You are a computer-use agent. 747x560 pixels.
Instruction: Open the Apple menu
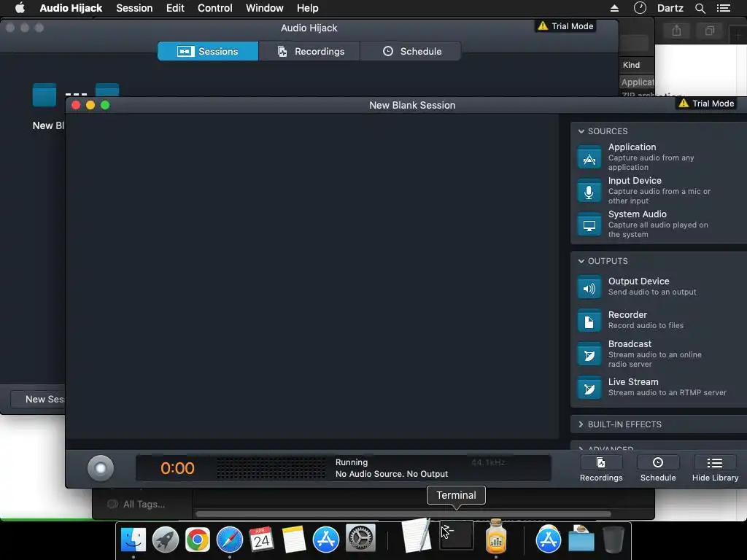(20, 8)
